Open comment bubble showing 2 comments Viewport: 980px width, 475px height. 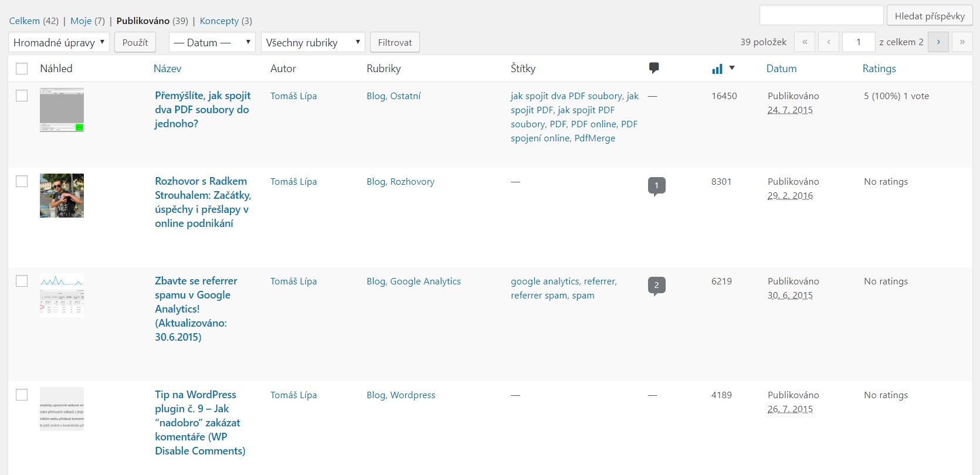click(x=656, y=286)
